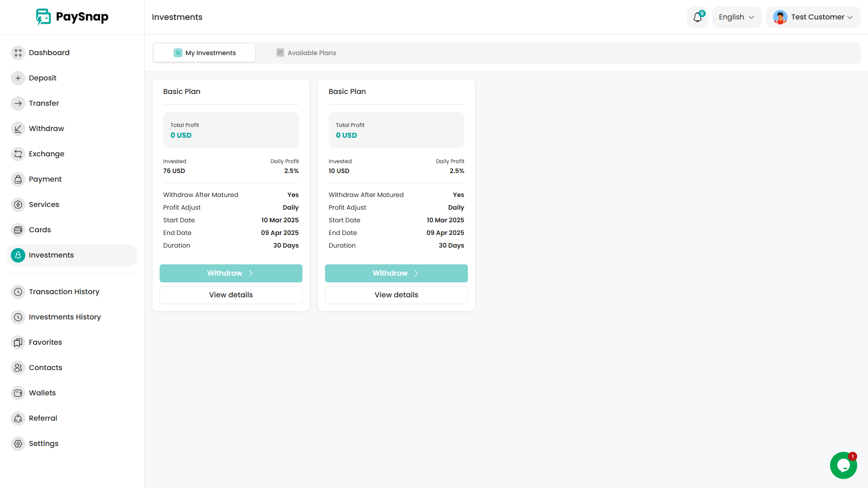The width and height of the screenshot is (868, 488).
Task: Expand the English language dropdown
Action: click(736, 17)
